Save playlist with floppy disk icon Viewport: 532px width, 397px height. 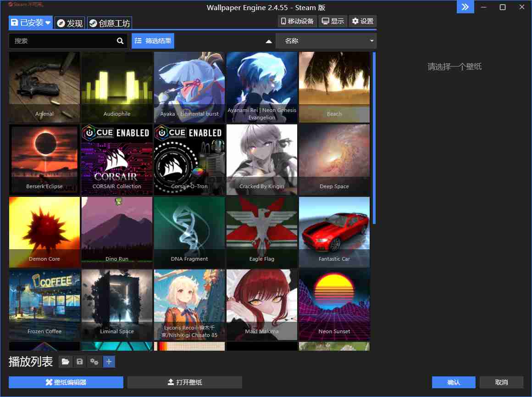80,362
